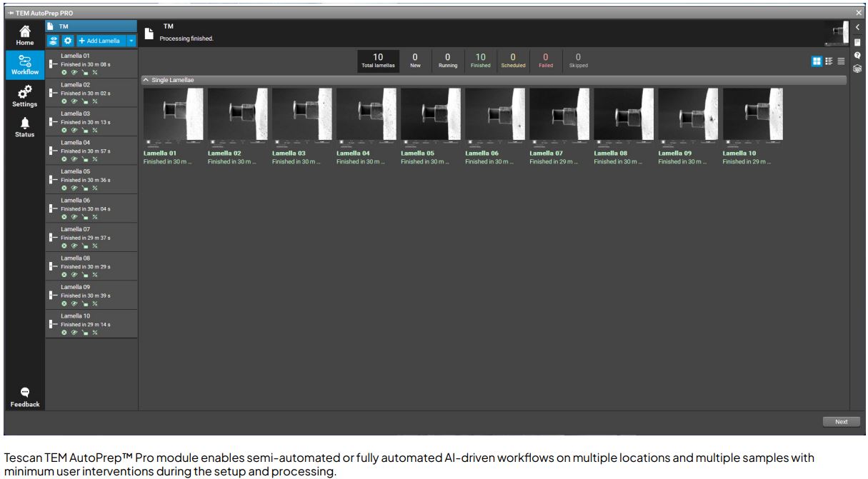Open the Status panel with bell icon
The width and height of the screenshot is (868, 479).
(25, 127)
